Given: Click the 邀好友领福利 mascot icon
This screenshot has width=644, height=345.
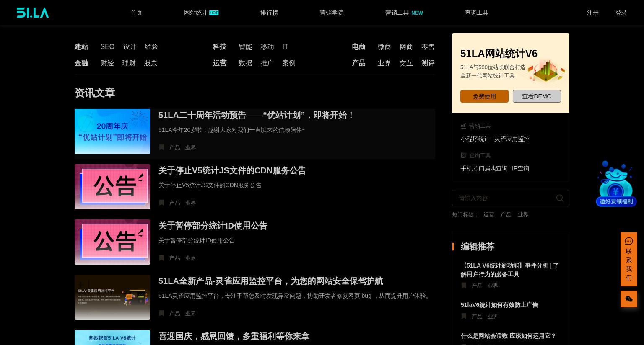Looking at the screenshot, I should pos(616,183).
